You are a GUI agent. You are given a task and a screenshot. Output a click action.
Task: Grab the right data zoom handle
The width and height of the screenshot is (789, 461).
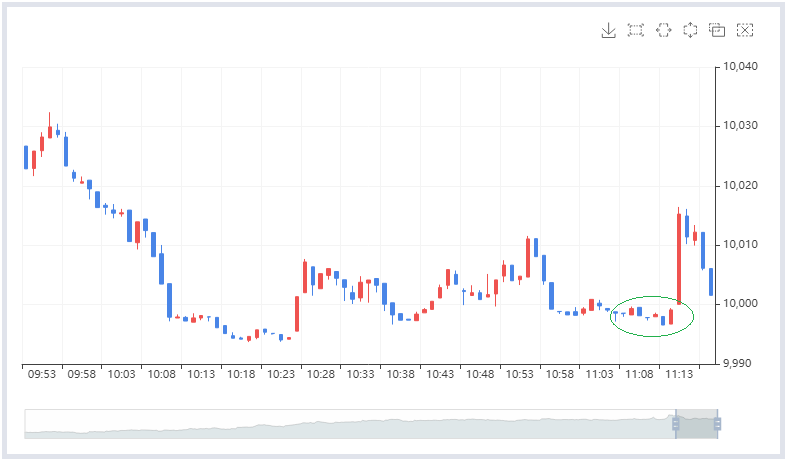718,424
